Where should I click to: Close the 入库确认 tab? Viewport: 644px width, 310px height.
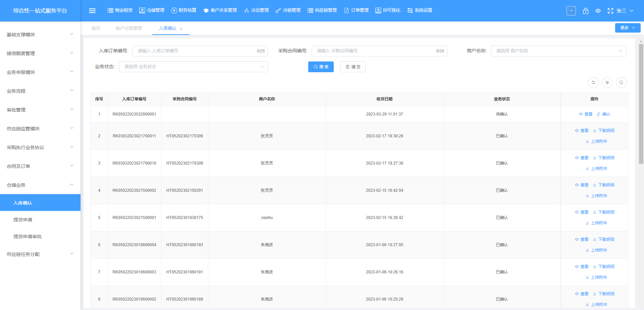click(x=181, y=29)
